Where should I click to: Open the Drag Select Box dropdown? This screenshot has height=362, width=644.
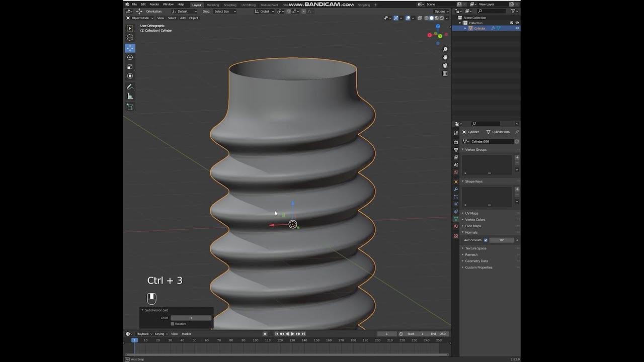(x=224, y=11)
